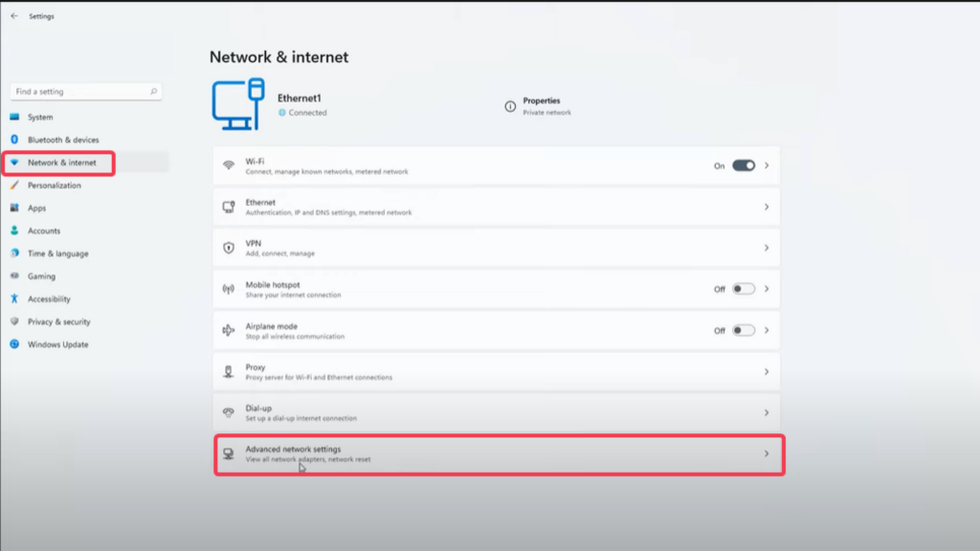Open the Proxy settings row
The height and width of the screenshot is (551, 980).
pos(497,372)
